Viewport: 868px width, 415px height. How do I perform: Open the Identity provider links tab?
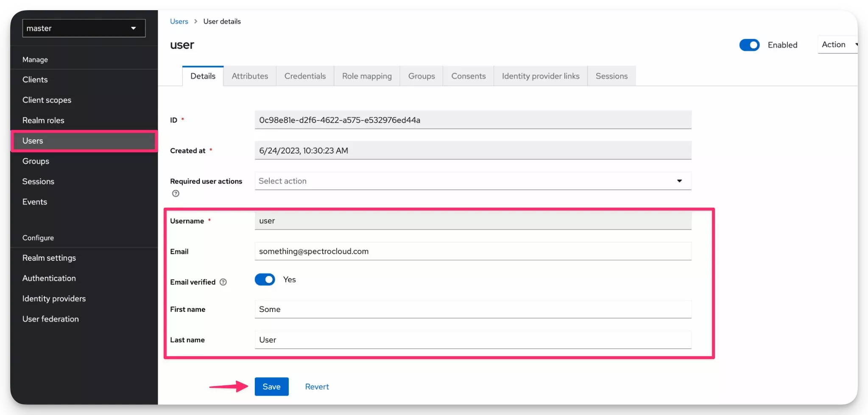coord(540,76)
